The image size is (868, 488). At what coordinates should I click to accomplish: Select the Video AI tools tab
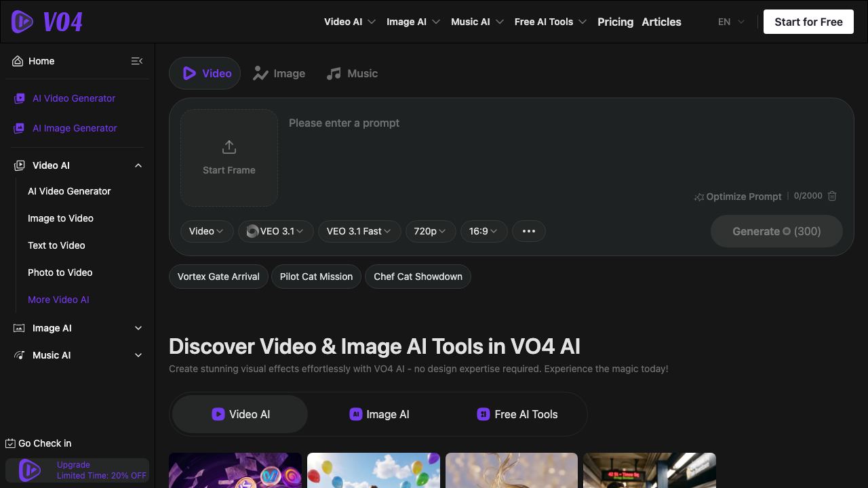[x=241, y=414]
